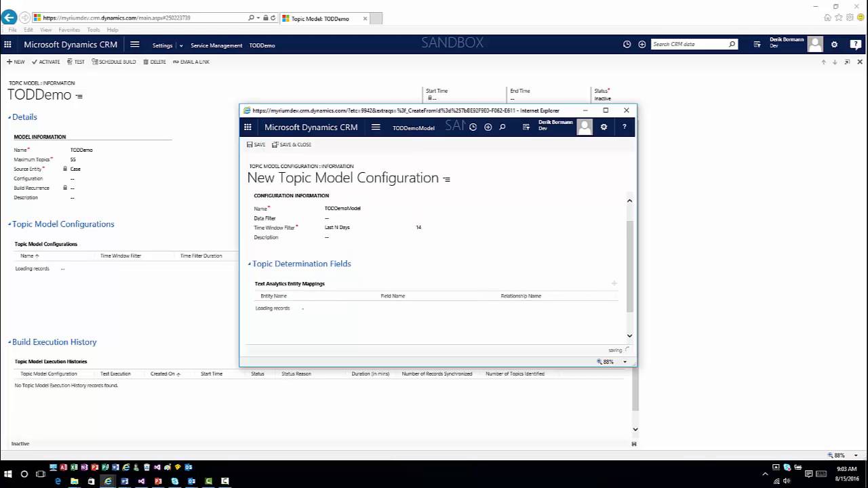Screen dimensions: 868x488
Task: Open browser View menu
Action: (46, 30)
